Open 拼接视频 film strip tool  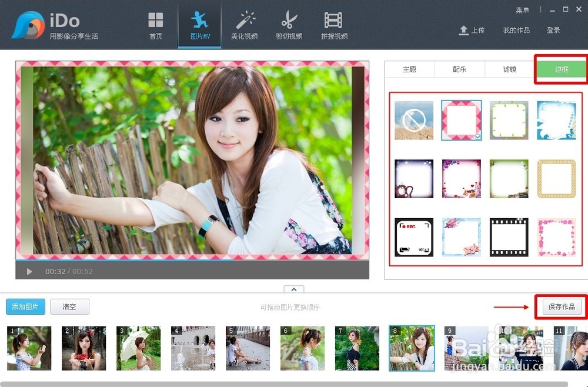tap(334, 25)
